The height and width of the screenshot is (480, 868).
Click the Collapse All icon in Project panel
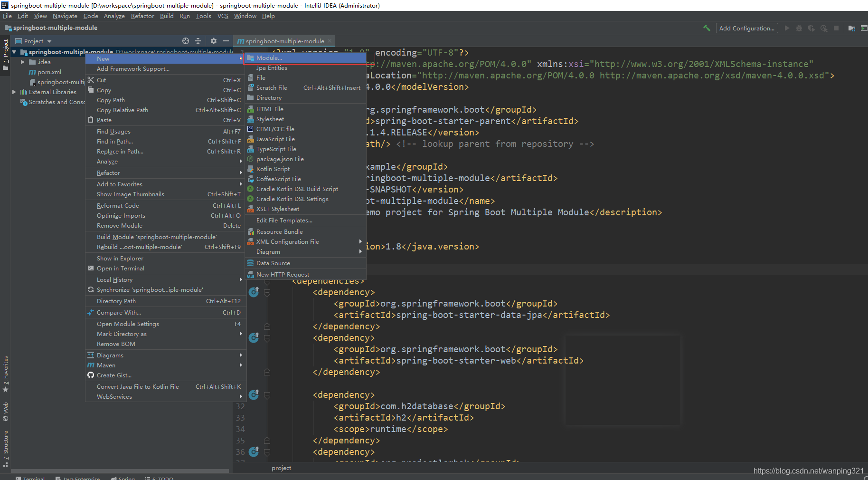click(x=198, y=41)
